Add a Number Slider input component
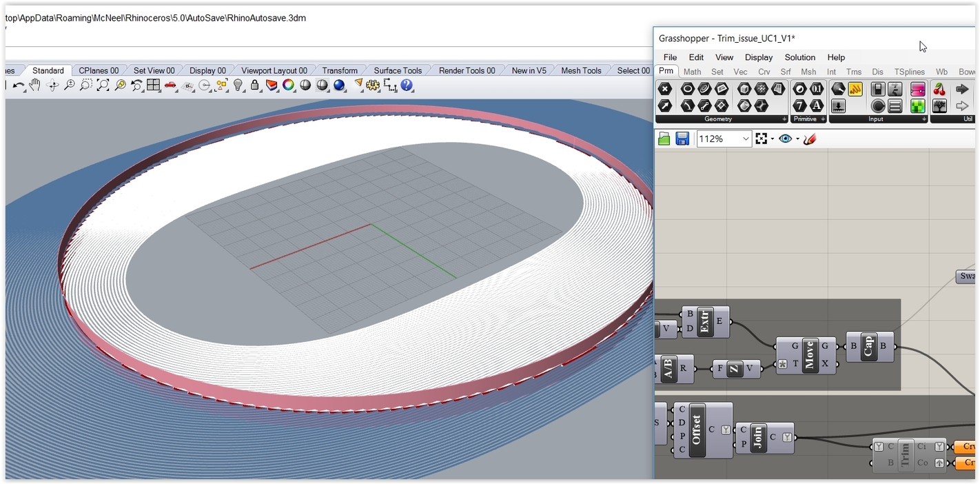Viewport: 980px width, 484px height. click(895, 89)
